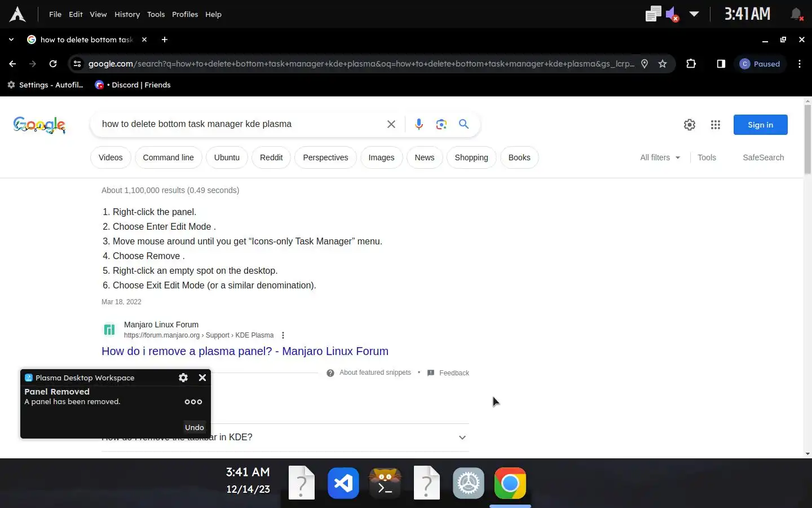Open the Profiles menu
This screenshot has width=812, height=508.
coord(185,14)
